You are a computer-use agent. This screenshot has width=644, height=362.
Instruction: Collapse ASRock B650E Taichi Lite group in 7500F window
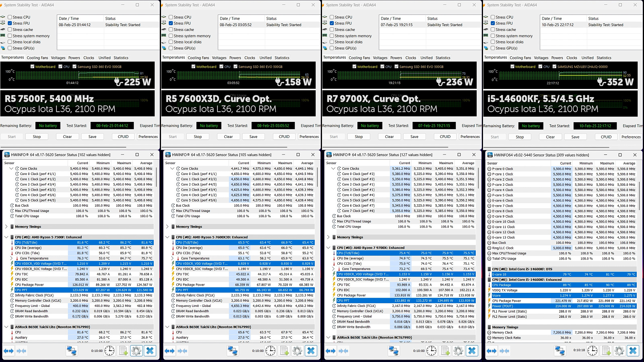click(6, 327)
